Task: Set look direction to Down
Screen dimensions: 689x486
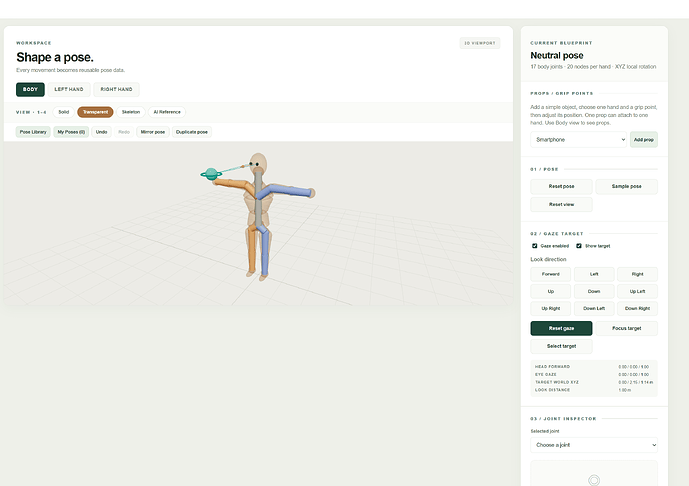Action: 594,291
